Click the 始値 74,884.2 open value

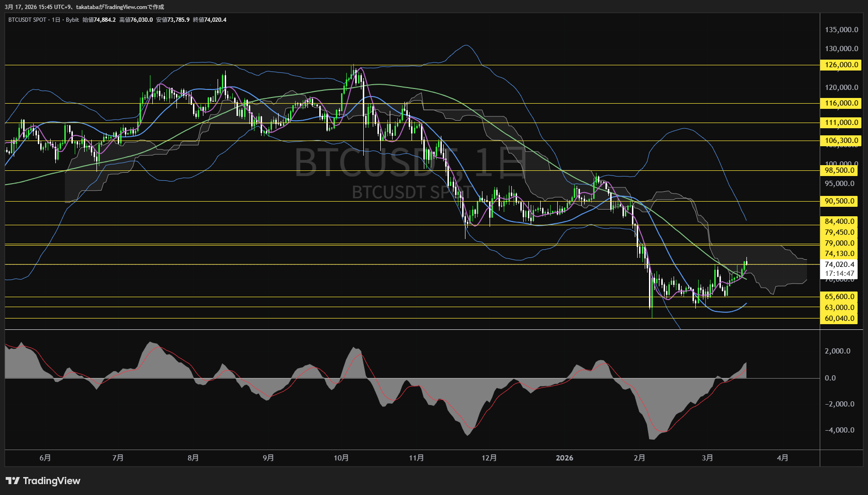coord(99,20)
